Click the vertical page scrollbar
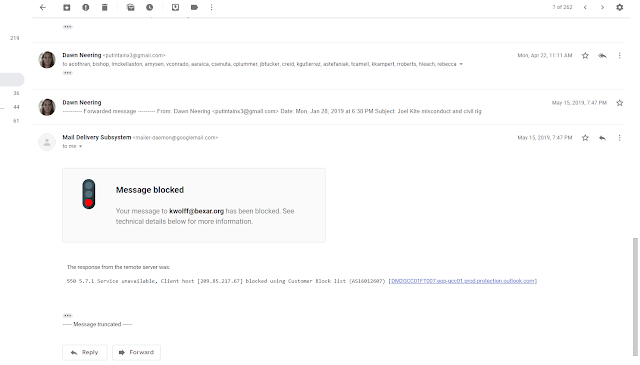 pyautogui.click(x=635, y=296)
